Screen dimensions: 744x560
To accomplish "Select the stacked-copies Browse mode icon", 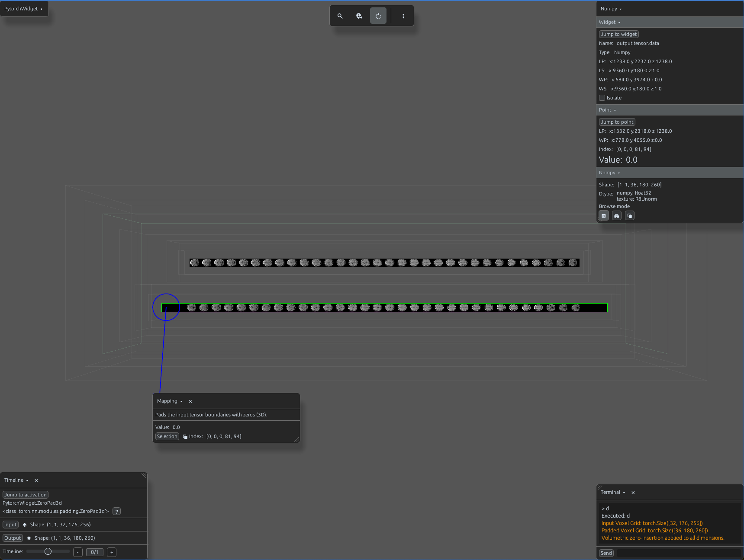I will [x=630, y=216].
